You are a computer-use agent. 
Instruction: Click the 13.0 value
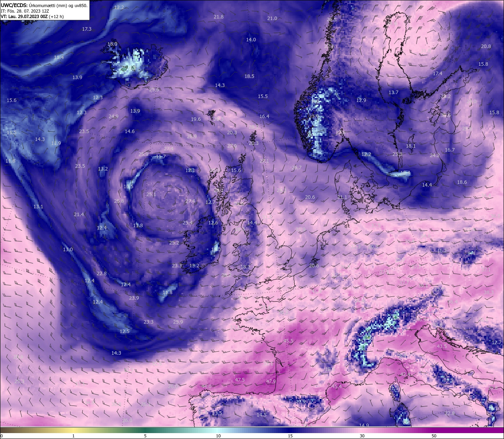(68, 250)
